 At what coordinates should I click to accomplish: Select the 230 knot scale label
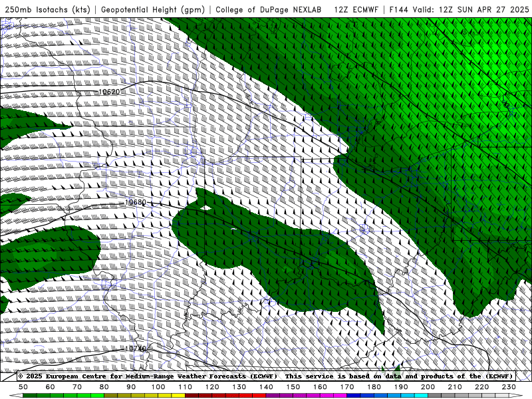[x=509, y=387]
